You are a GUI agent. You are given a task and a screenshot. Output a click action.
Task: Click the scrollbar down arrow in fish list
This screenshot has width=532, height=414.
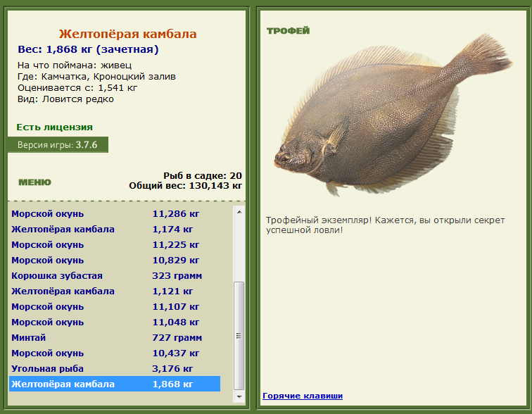click(x=239, y=396)
